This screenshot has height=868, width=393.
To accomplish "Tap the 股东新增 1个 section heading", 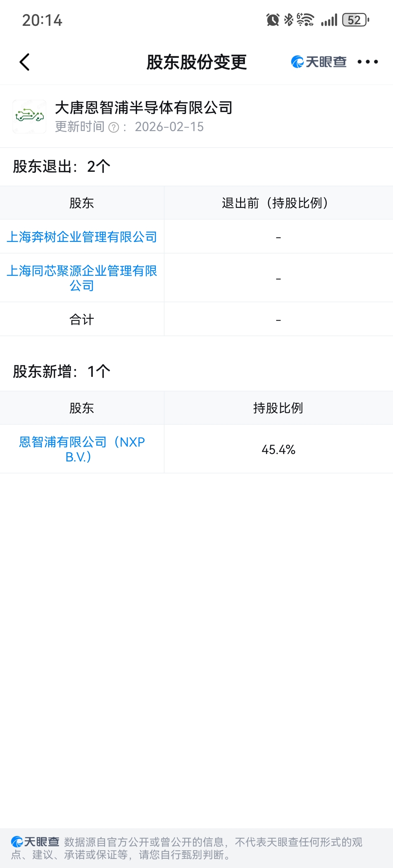I will pyautogui.click(x=62, y=371).
